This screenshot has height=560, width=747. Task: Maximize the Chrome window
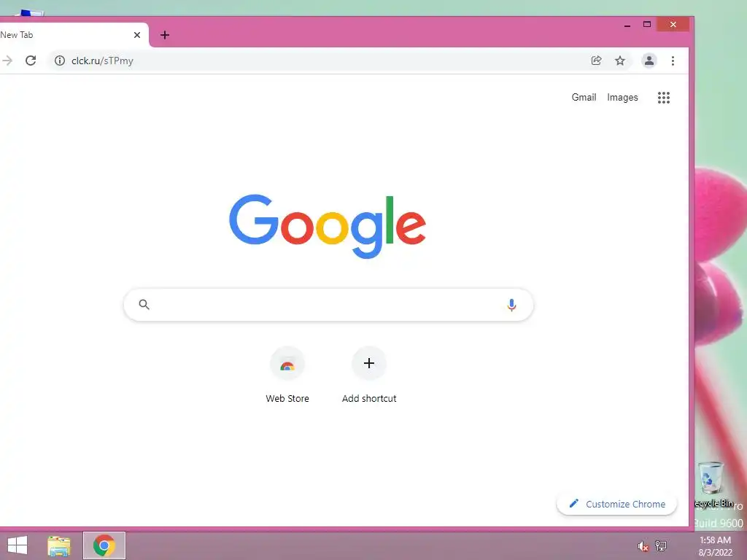click(x=647, y=24)
